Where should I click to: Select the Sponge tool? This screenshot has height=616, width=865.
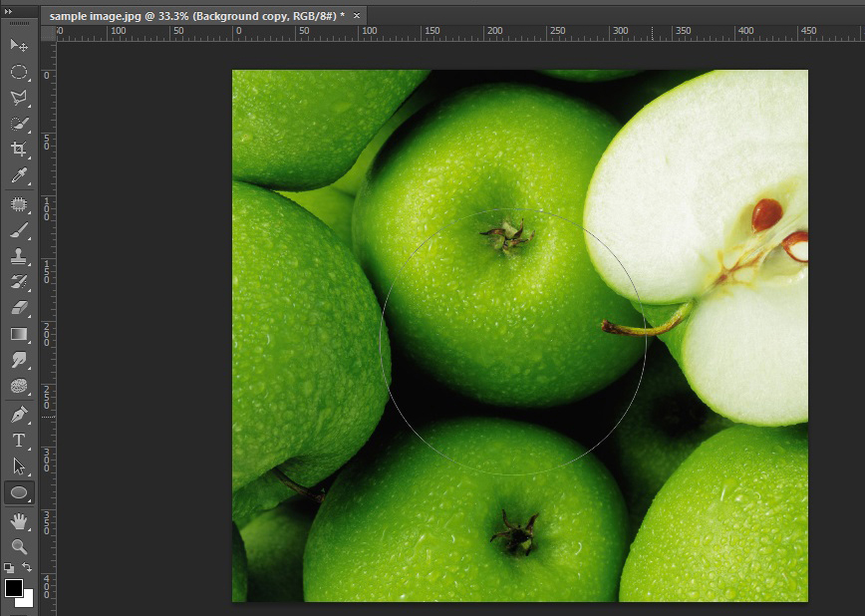point(19,386)
